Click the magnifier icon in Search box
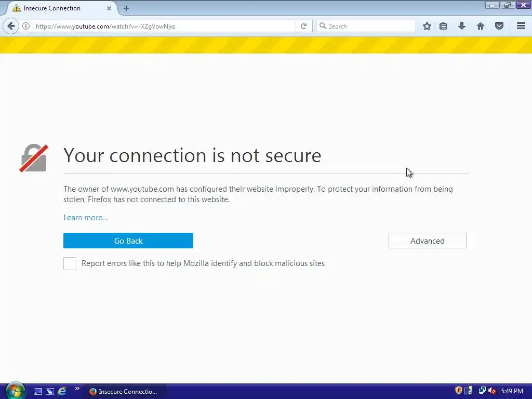532x399 pixels. coord(323,26)
